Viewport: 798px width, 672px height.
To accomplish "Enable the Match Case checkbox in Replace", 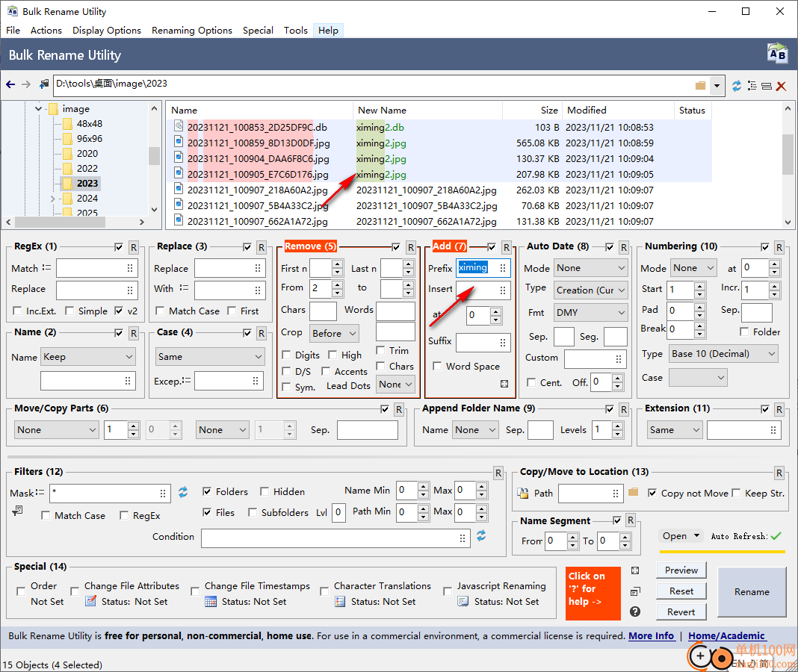I will click(x=160, y=311).
